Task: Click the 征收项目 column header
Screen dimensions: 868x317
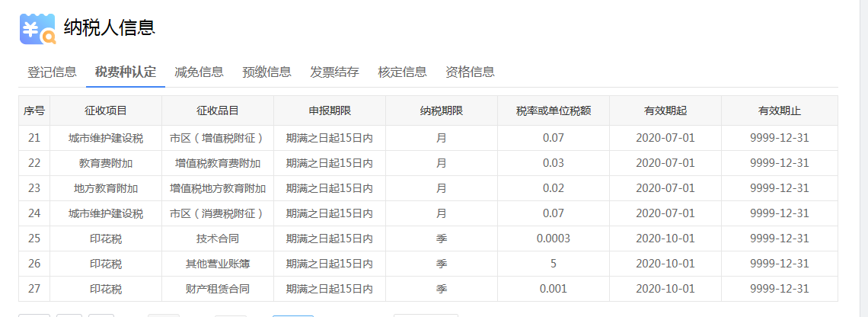Action: coord(106,111)
